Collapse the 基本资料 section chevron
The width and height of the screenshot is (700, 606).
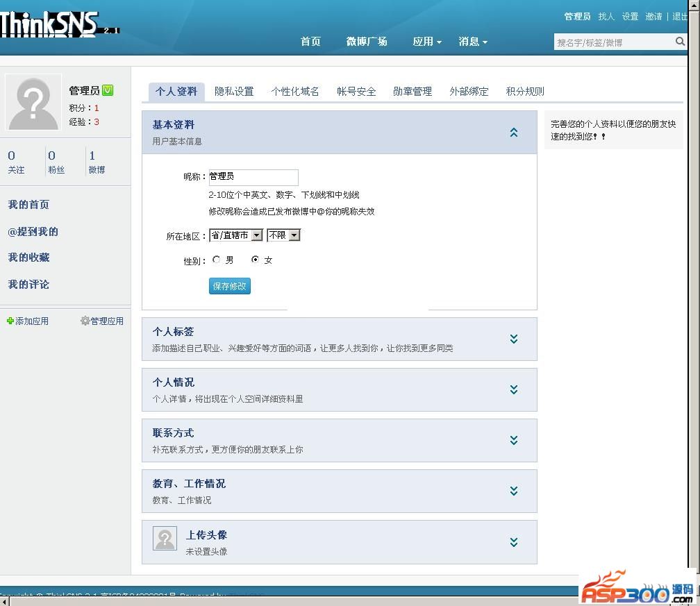[514, 132]
